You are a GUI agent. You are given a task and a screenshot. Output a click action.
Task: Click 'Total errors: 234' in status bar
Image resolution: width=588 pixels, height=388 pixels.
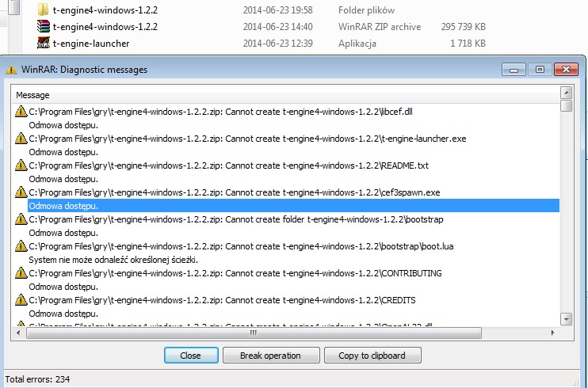point(37,379)
